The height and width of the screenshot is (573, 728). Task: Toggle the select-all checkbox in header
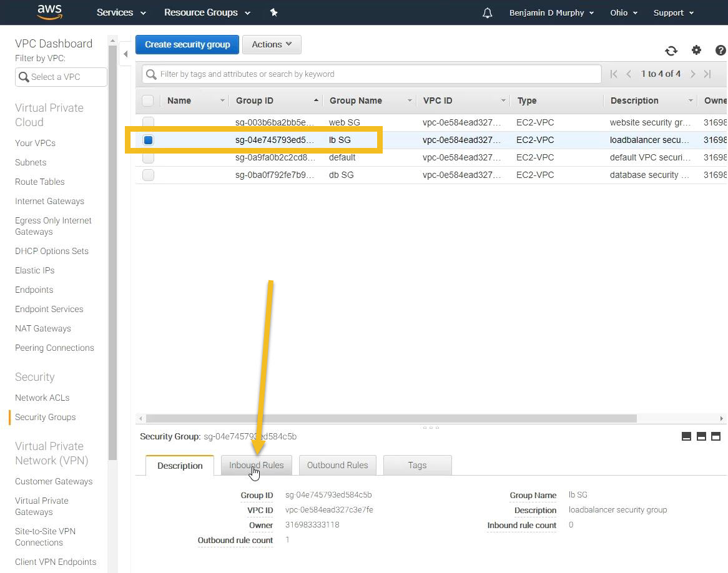click(147, 100)
